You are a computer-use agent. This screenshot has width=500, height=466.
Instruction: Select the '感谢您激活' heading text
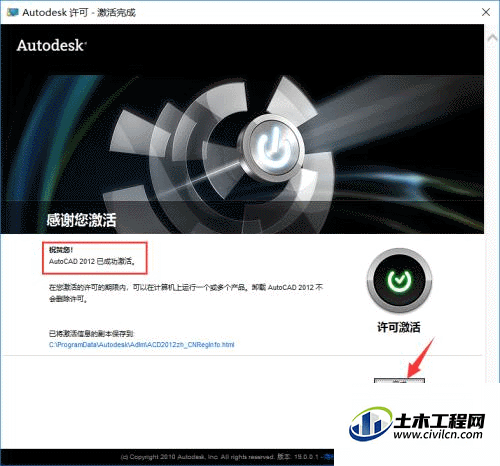[81, 220]
